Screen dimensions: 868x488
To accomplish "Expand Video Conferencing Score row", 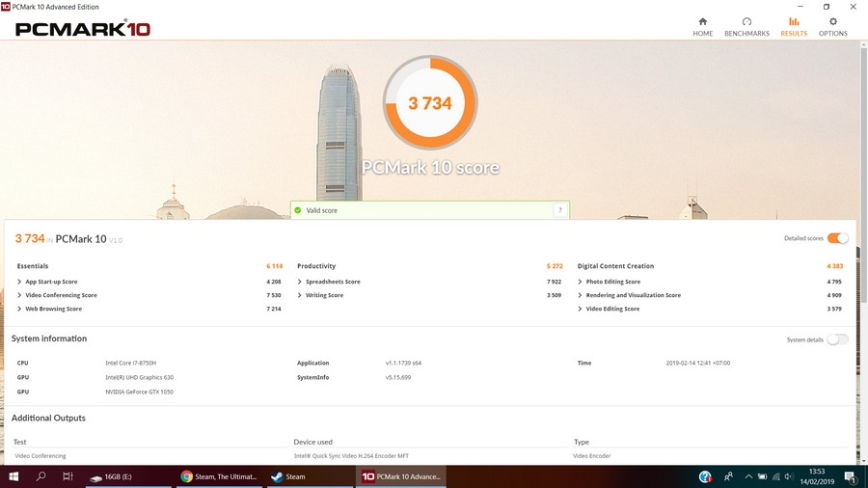I will point(19,295).
